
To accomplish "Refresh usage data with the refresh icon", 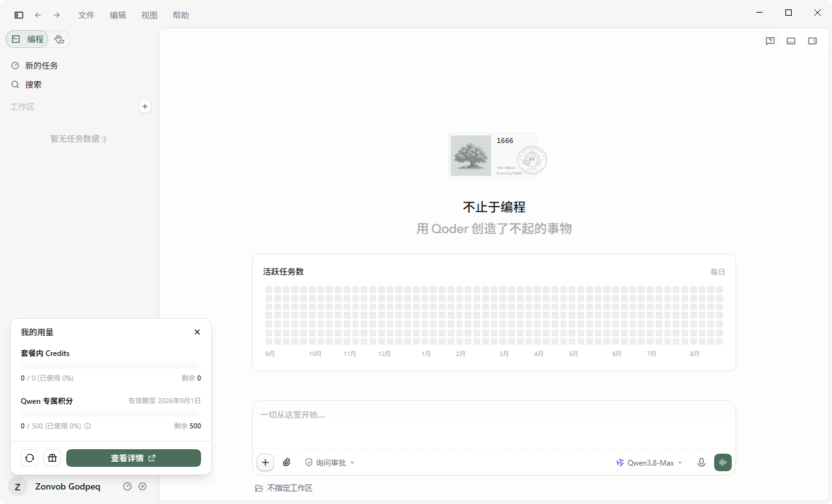I will pyautogui.click(x=30, y=458).
